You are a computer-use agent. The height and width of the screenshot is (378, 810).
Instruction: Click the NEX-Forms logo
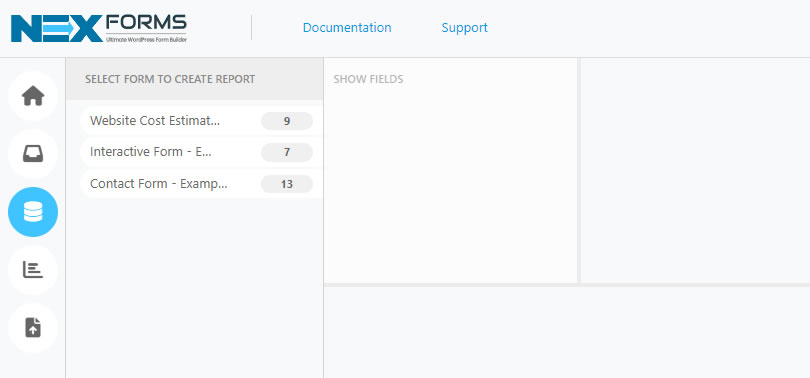click(x=99, y=28)
